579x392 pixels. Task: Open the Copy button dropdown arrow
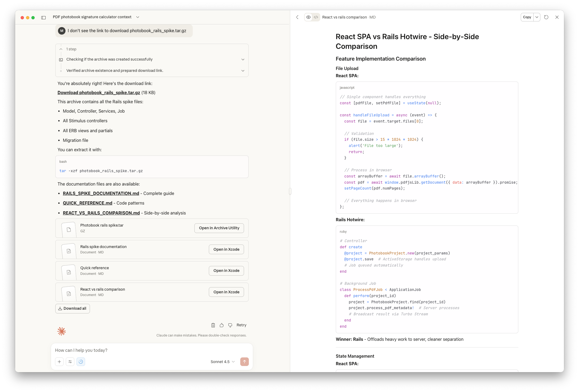point(537,17)
